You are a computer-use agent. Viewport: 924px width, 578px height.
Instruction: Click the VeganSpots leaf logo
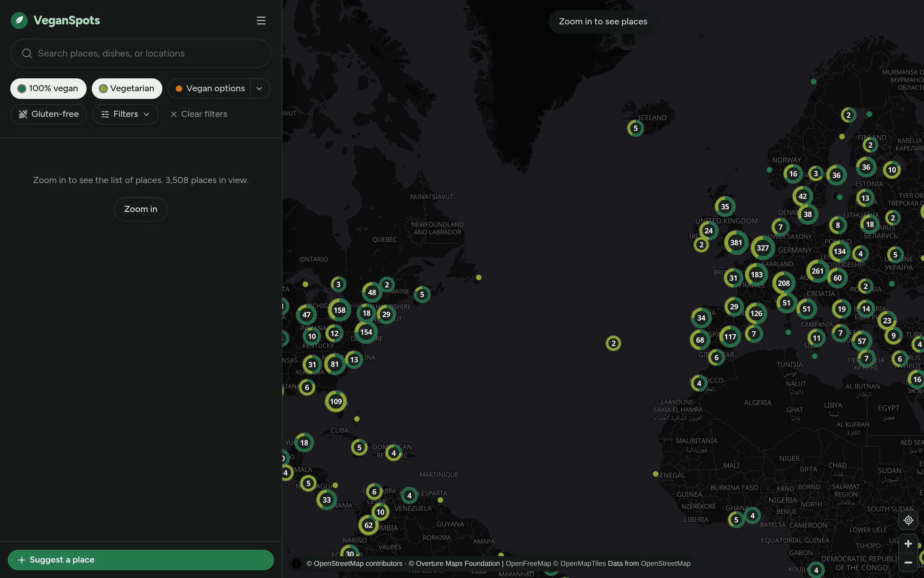(x=19, y=20)
